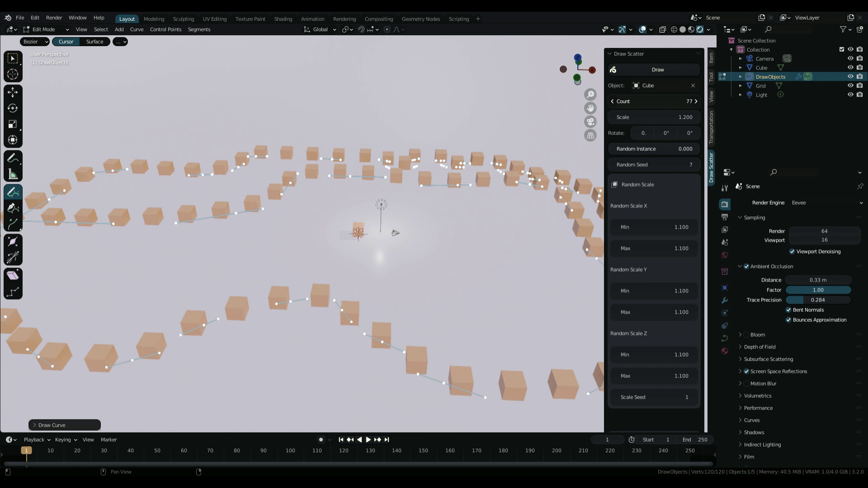The image size is (868, 488).
Task: Select the Tweak tool at toolbar top
Action: 13,58
